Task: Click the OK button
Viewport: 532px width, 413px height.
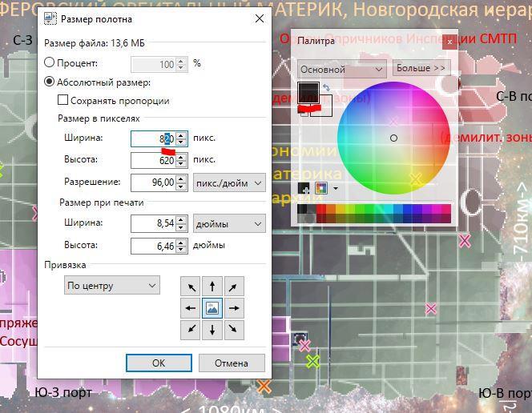Action: 158,363
